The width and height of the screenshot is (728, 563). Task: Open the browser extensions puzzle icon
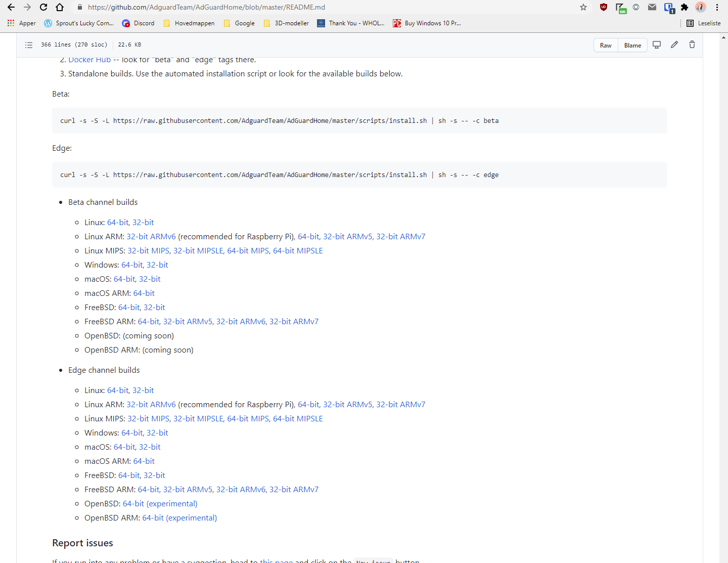(x=685, y=7)
